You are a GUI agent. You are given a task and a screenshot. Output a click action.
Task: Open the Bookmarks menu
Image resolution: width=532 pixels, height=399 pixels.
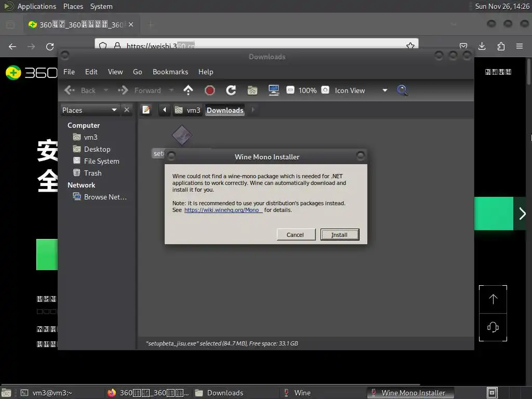170,72
